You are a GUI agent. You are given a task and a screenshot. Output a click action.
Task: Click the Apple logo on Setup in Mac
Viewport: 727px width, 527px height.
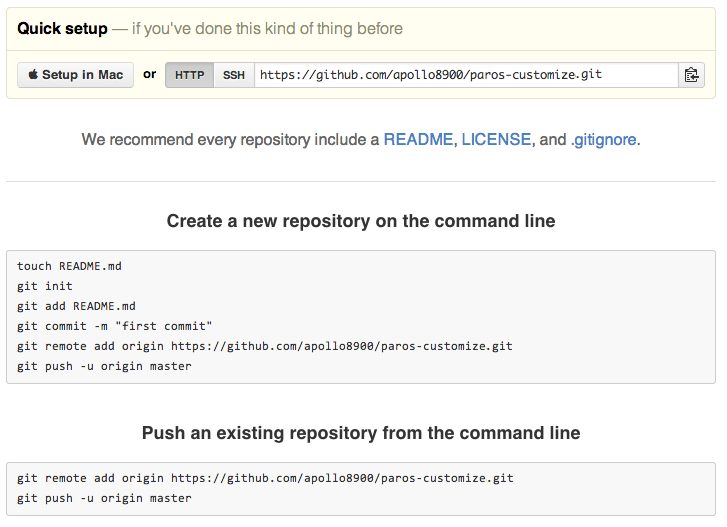point(33,75)
